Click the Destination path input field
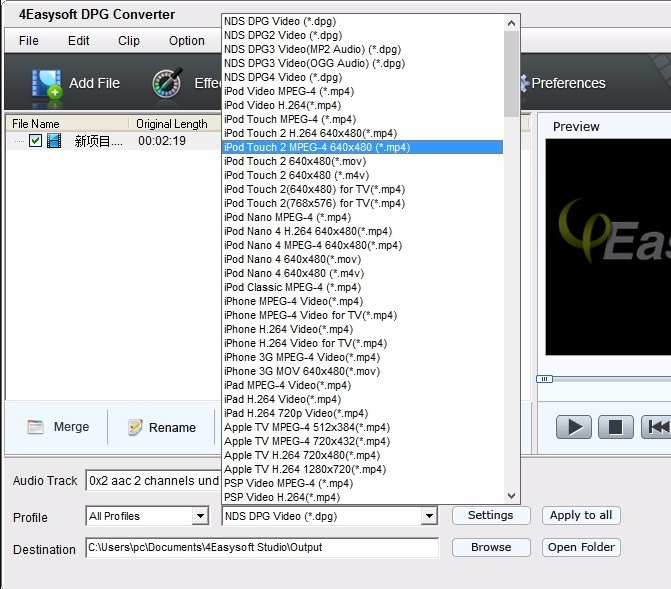Image resolution: width=671 pixels, height=589 pixels. click(262, 547)
